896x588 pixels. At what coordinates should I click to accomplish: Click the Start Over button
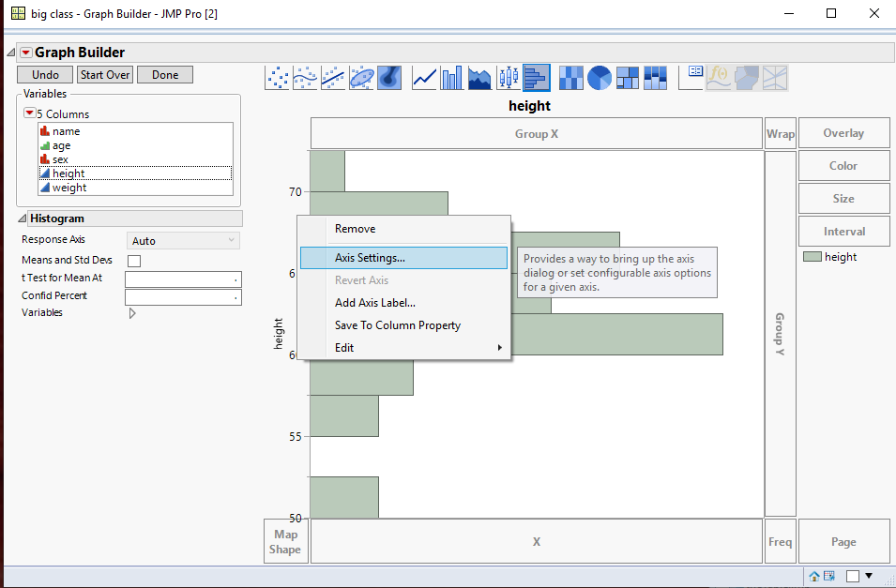tap(104, 74)
